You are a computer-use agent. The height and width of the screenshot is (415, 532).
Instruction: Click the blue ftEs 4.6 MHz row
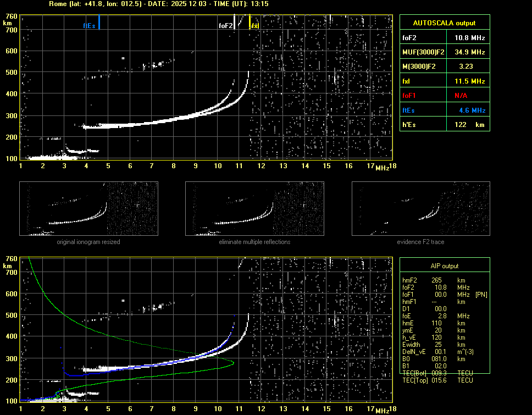444,110
